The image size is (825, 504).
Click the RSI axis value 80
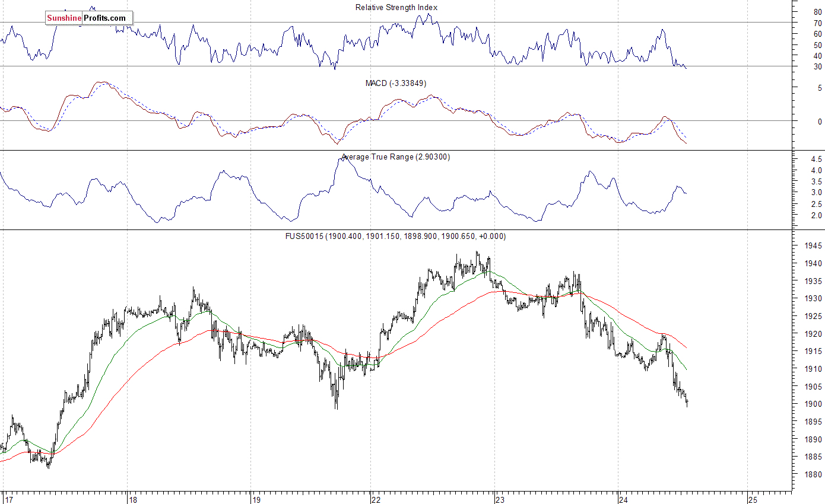(x=817, y=12)
